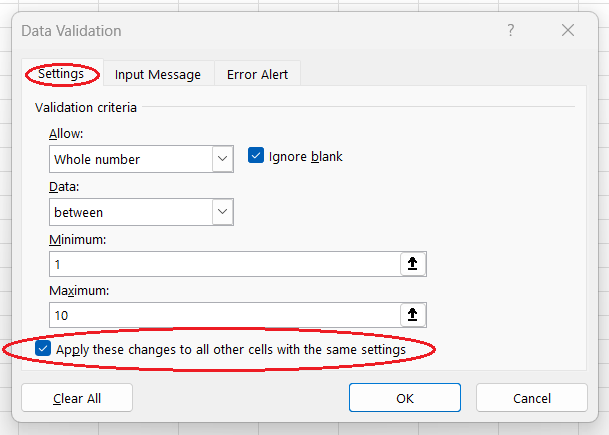Click the Data Validation title bar

pos(250,31)
